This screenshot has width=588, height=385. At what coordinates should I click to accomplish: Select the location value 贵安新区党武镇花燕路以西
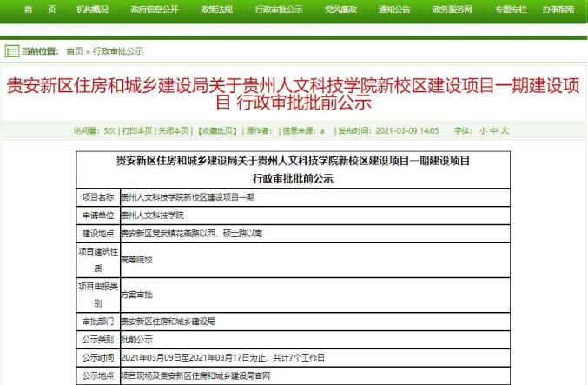click(168, 234)
